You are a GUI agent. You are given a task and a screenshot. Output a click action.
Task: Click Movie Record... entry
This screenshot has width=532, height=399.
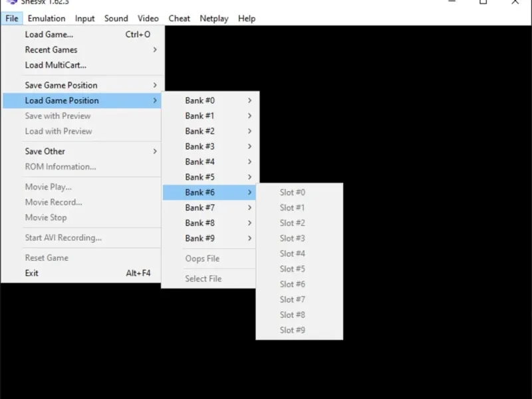click(82, 202)
